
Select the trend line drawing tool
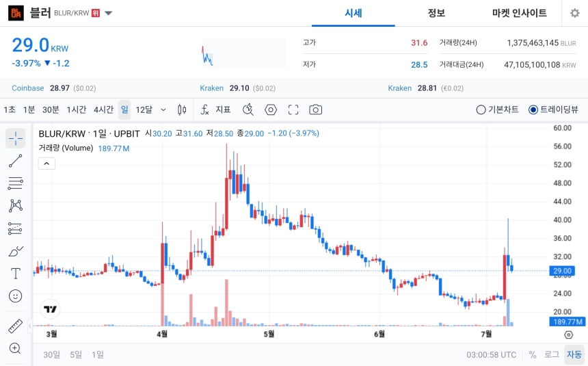click(x=15, y=161)
